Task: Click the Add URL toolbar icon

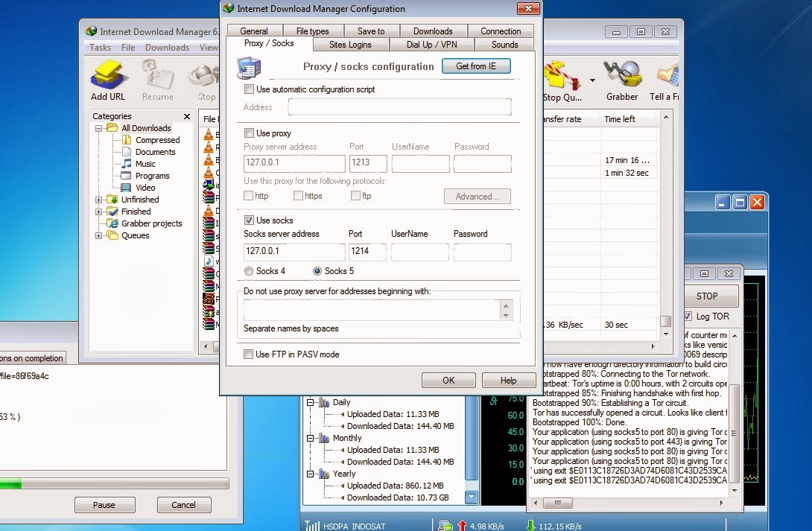Action: 108,75
